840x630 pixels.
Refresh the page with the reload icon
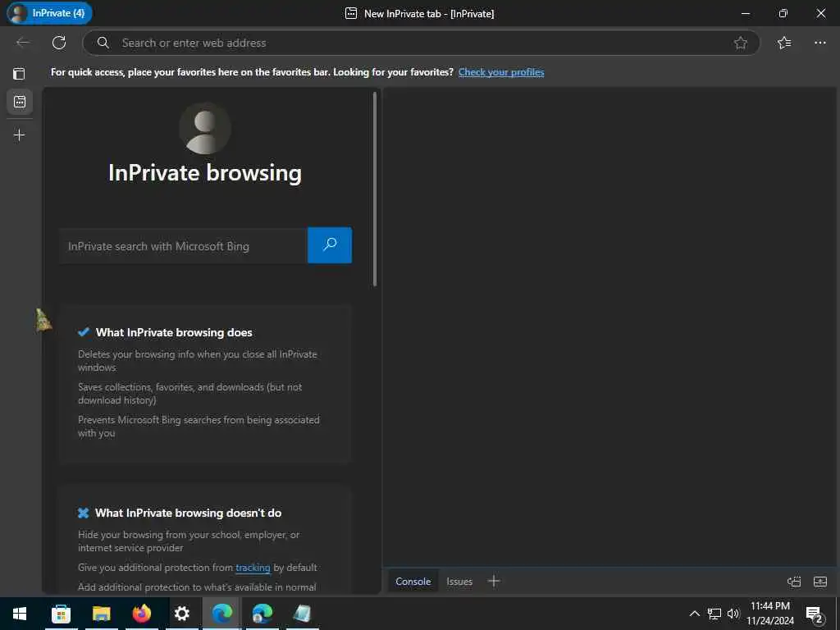tap(59, 43)
